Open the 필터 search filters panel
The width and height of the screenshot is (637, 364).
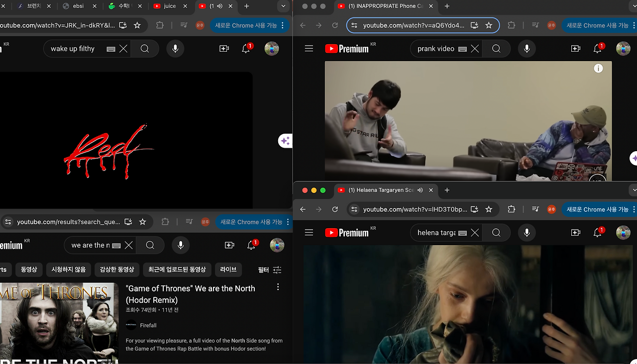[270, 270]
